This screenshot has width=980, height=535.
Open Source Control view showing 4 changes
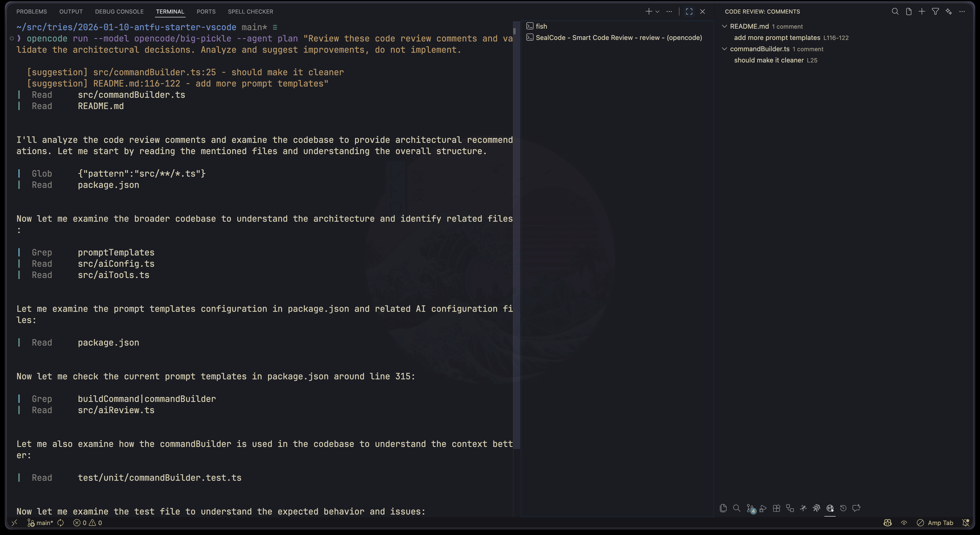tap(750, 508)
